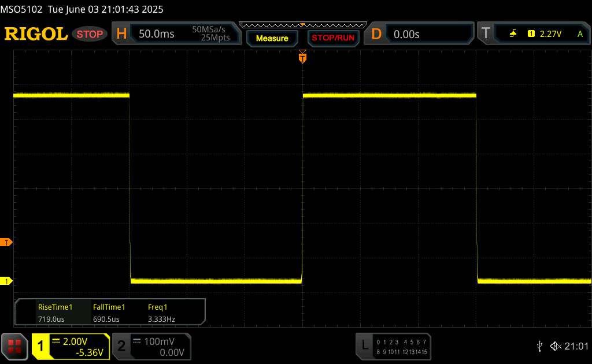Viewport: 592px width, 364px height.
Task: Click the digital channels 0-15 label area
Action: [x=402, y=347]
